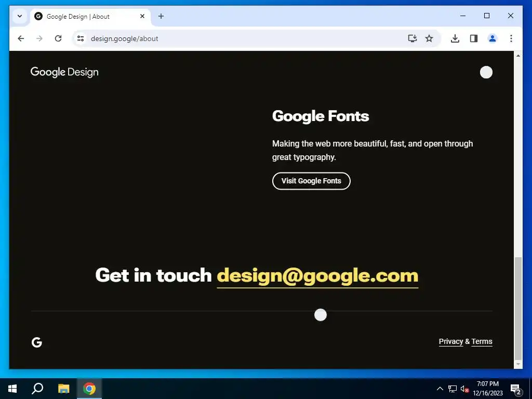
Task: Open the Windows Start menu
Action: pyautogui.click(x=12, y=389)
